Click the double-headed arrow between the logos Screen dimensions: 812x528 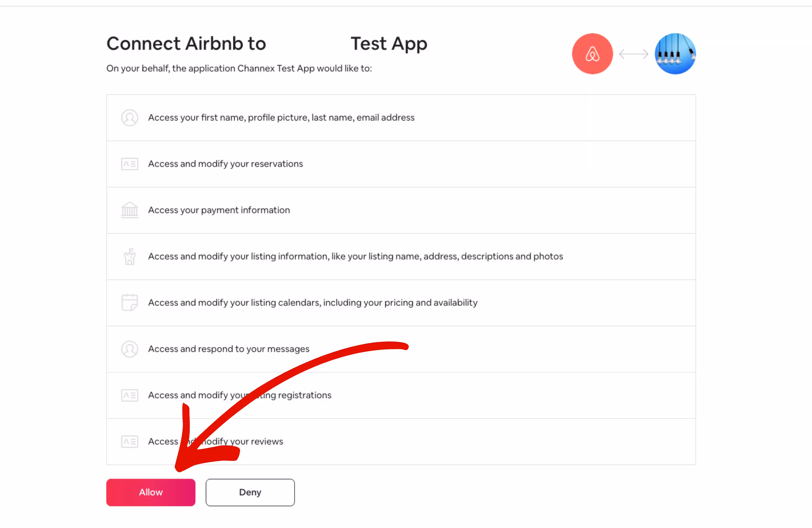(633, 54)
